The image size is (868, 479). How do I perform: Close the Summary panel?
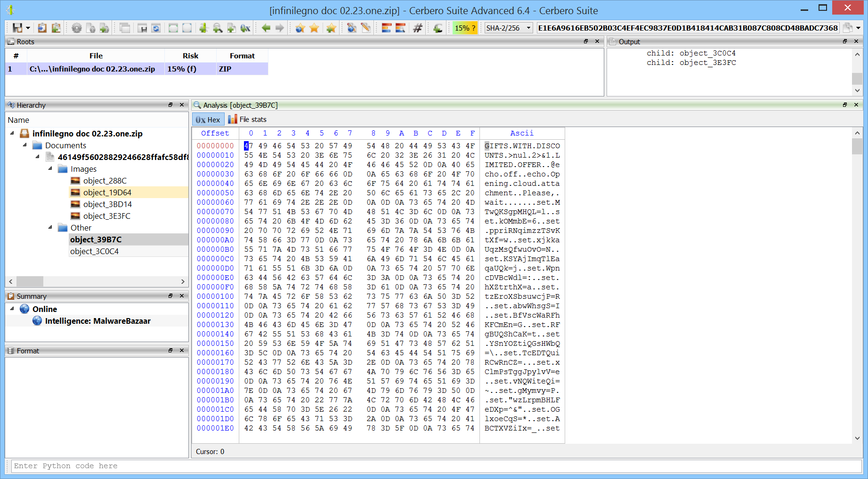(182, 296)
